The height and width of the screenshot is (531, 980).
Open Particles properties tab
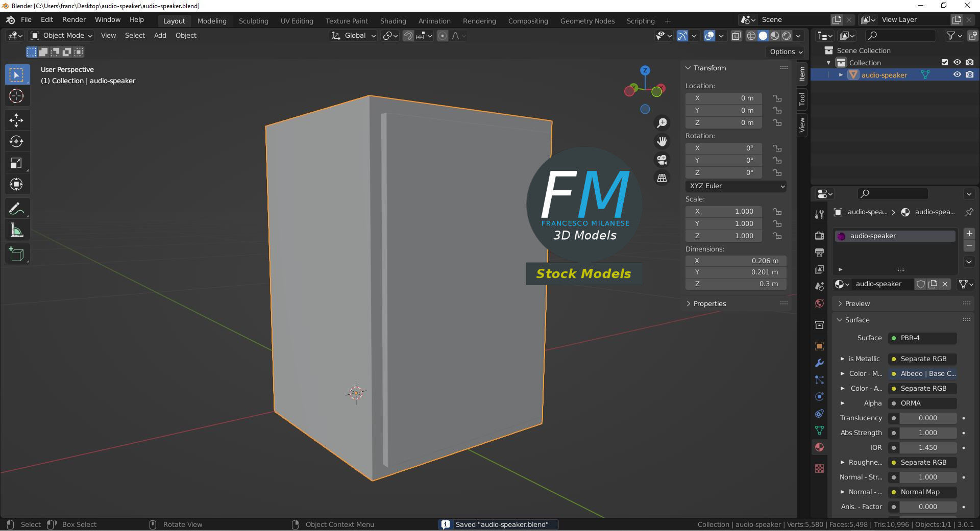tap(820, 380)
